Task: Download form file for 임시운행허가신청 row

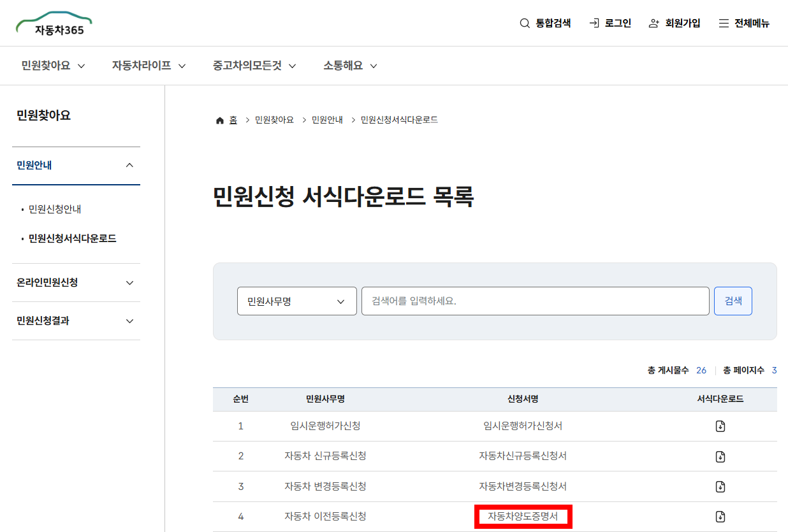Action: tap(720, 426)
